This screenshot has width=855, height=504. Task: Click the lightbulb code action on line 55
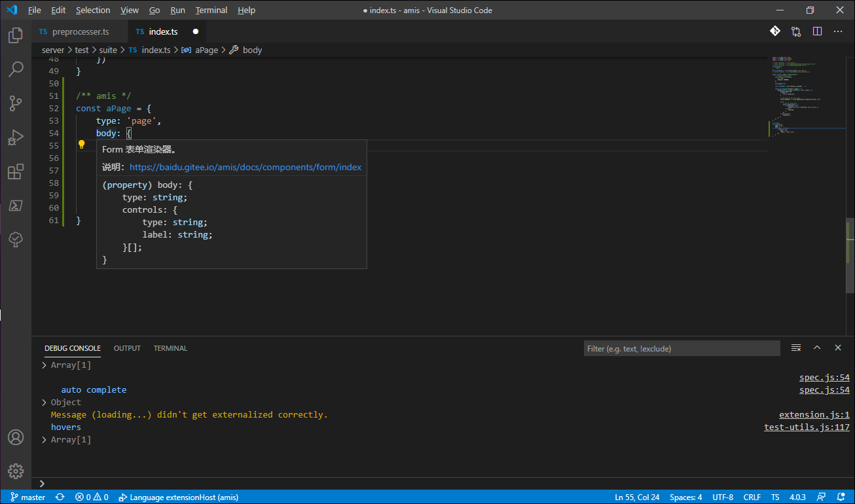tap(82, 145)
